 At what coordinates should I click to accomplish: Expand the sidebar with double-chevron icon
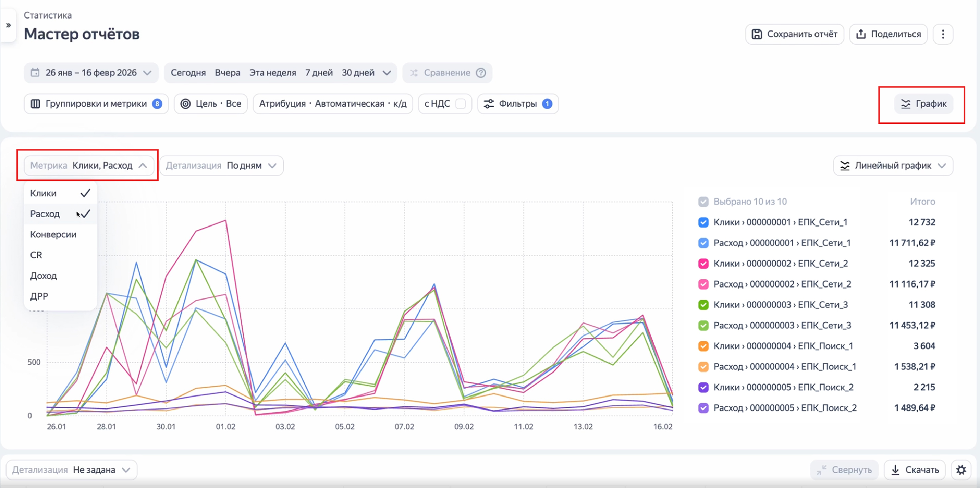[8, 25]
